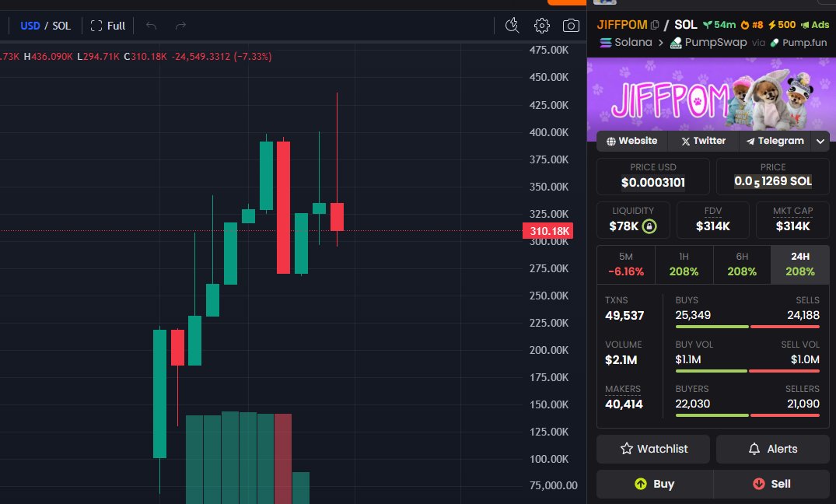This screenshot has height=504, width=836.
Task: Click the 54m pair age badge
Action: (x=719, y=25)
